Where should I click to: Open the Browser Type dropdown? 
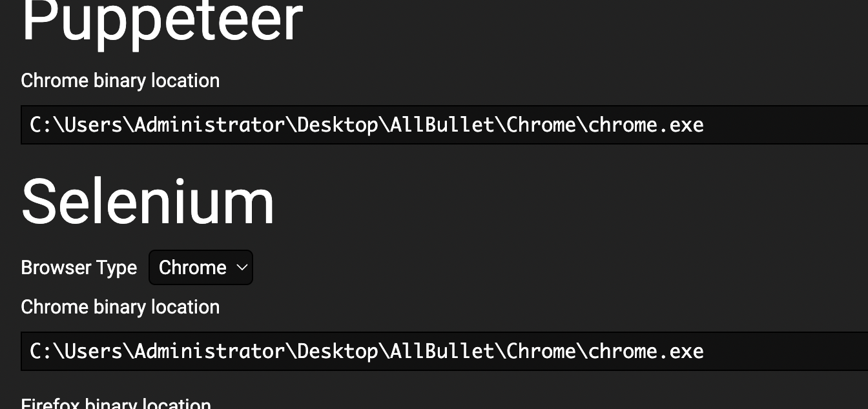pos(201,268)
